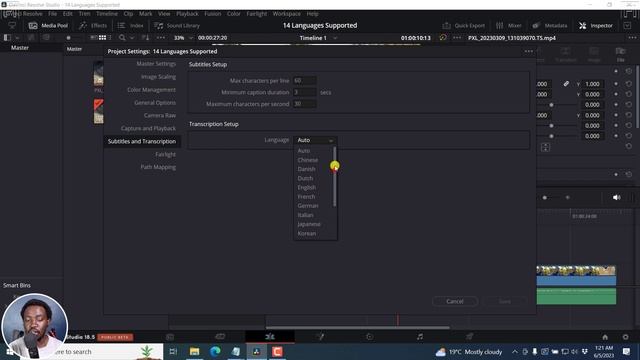Image resolution: width=640 pixels, height=360 pixels.
Task: Open Color Management section
Action: point(151,90)
